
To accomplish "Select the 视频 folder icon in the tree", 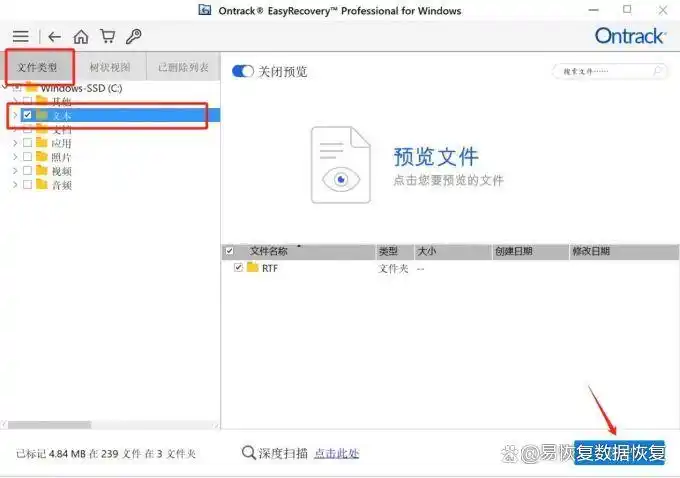I will (x=42, y=170).
